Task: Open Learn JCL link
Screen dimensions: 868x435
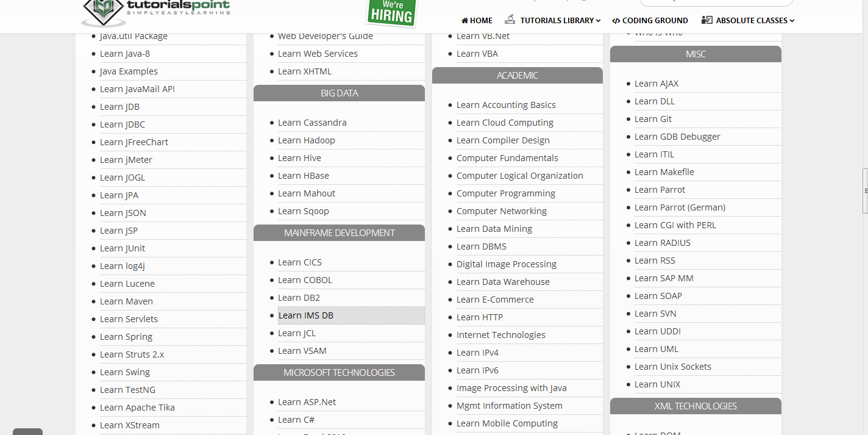Action: pos(297,333)
